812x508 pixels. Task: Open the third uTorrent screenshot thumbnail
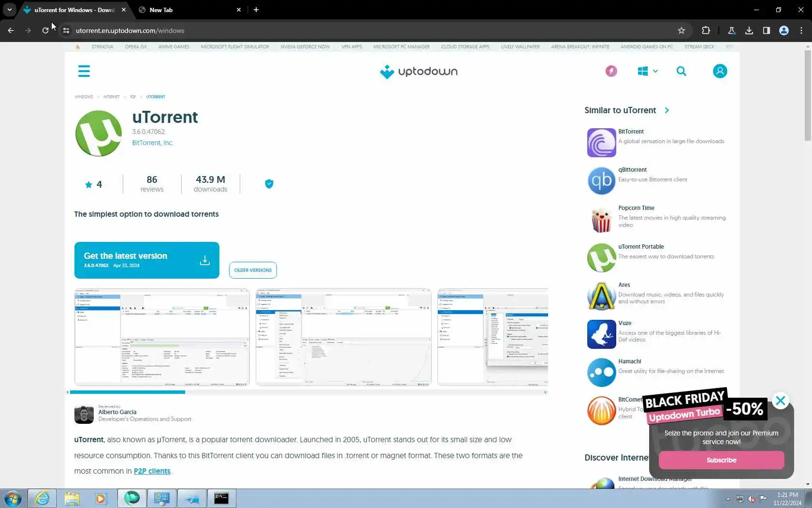click(x=493, y=337)
